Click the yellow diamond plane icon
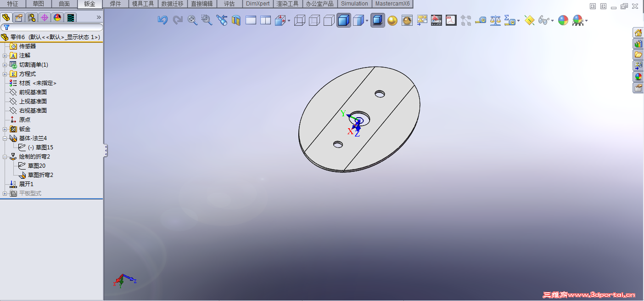This screenshot has width=644, height=301. [x=529, y=20]
